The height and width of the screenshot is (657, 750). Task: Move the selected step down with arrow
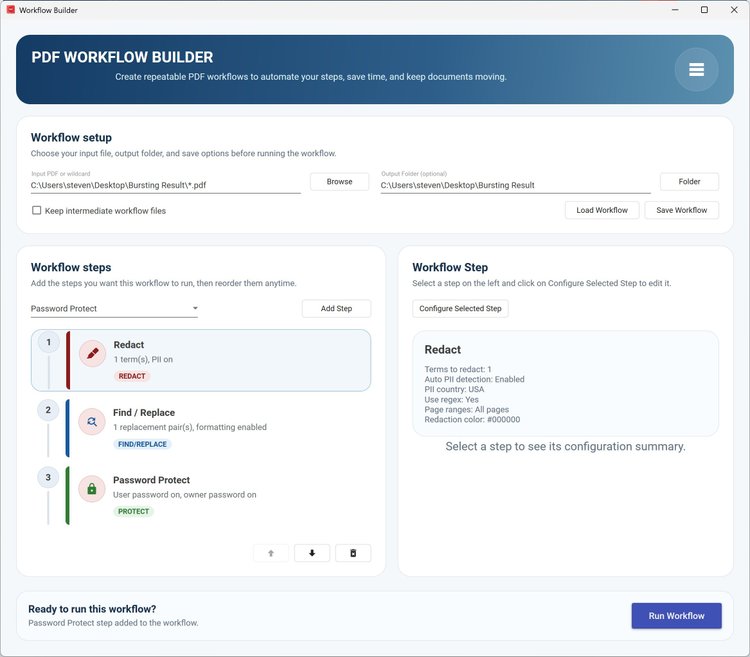(x=312, y=553)
